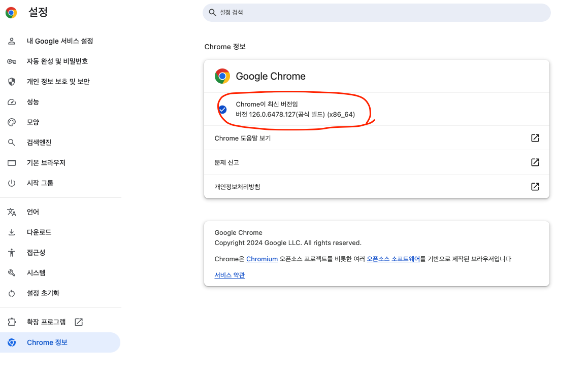Click the speedometer icon next to 성능
The width and height of the screenshot is (588, 381).
(12, 102)
